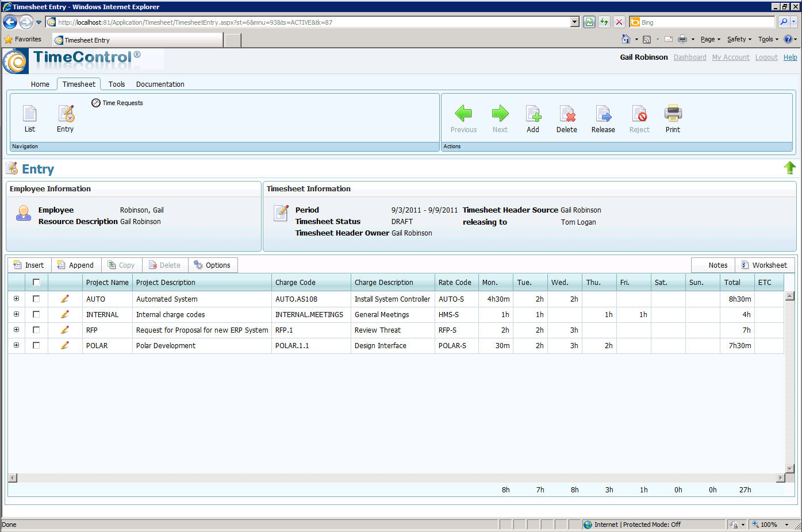
Task: Click the pencil edit icon for AUTO row
Action: (64, 299)
